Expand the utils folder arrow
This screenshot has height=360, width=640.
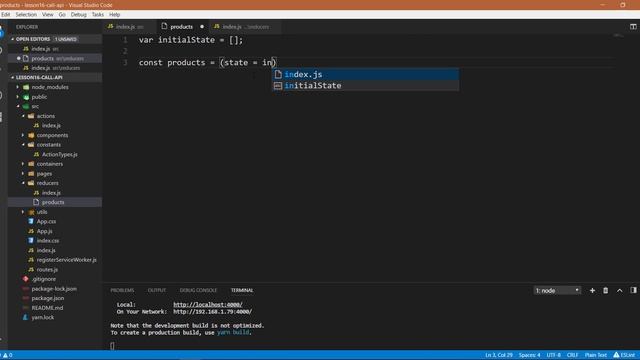point(23,212)
